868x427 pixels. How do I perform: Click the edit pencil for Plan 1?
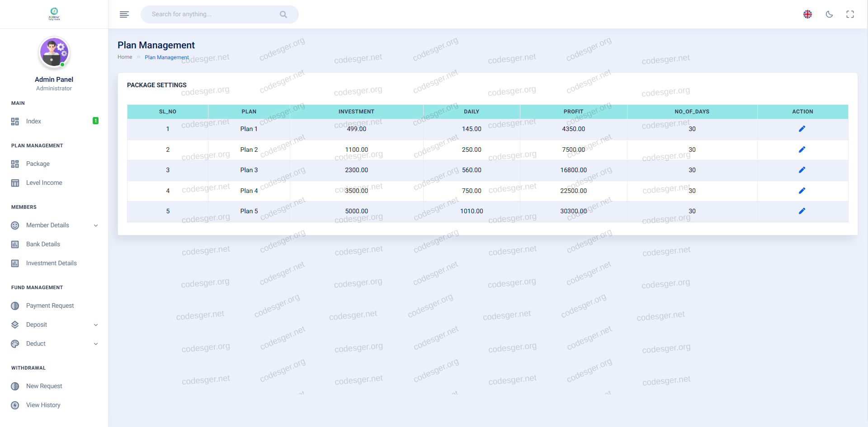[802, 129]
